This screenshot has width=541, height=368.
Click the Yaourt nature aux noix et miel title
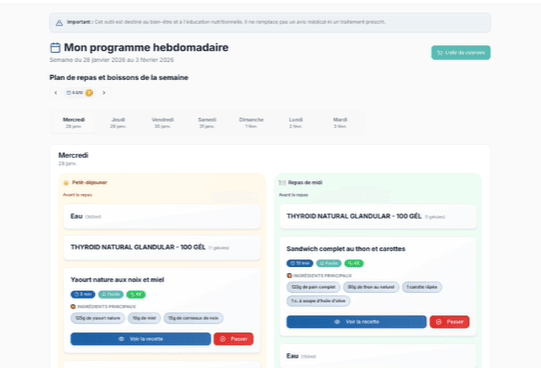(117, 280)
